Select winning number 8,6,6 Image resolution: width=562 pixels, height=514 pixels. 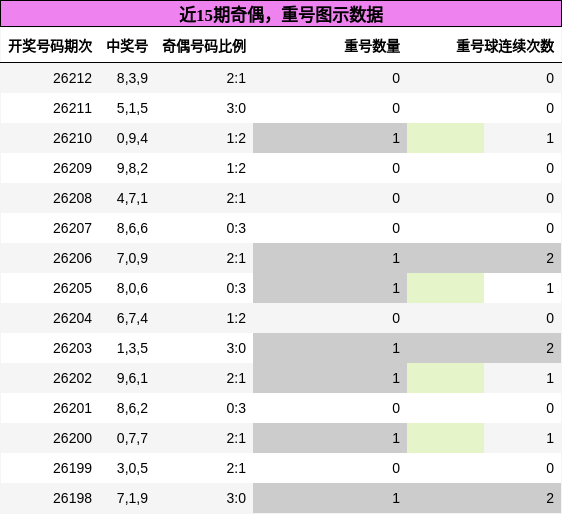point(132,228)
